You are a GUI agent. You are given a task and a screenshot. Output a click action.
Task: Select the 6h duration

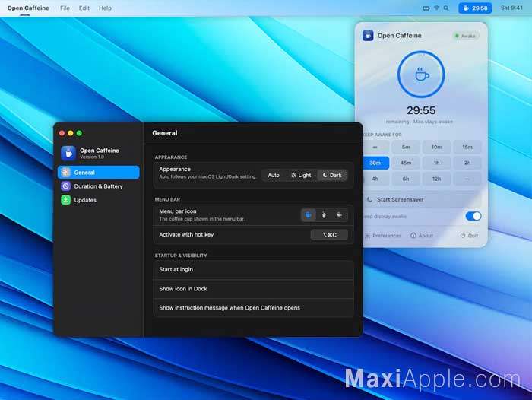(x=406, y=179)
